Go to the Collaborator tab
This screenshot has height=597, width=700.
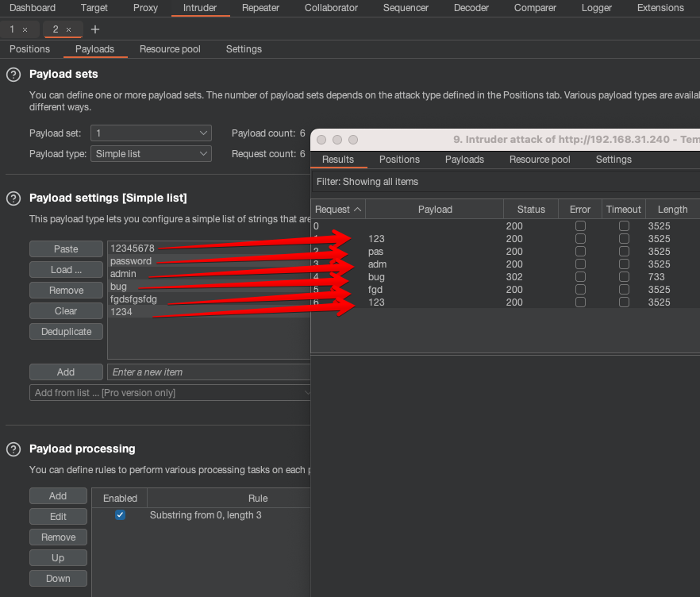coord(331,8)
